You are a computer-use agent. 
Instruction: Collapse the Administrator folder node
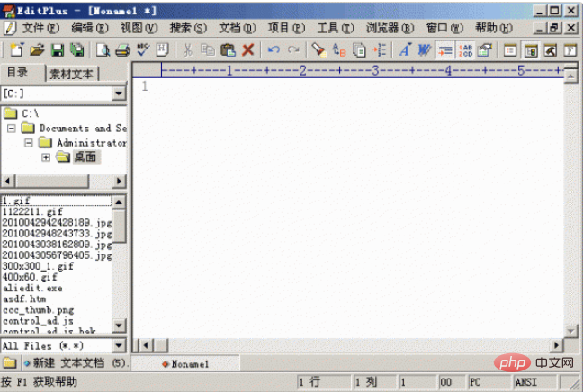coord(28,143)
